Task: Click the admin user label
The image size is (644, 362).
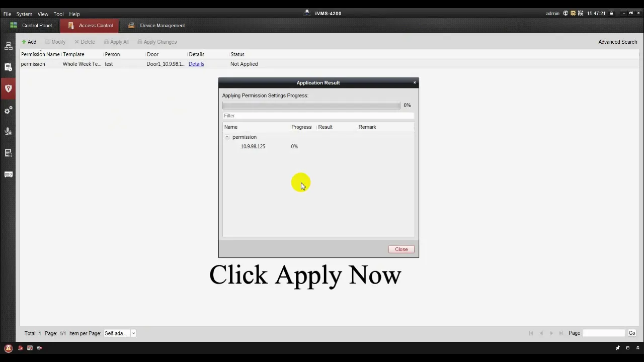Action: click(x=552, y=14)
